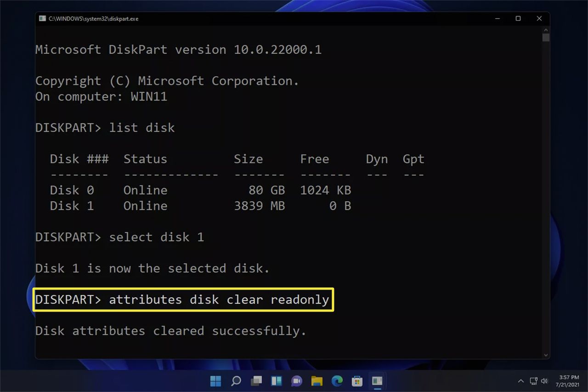Click the 'Dyn' column header

pos(377,160)
